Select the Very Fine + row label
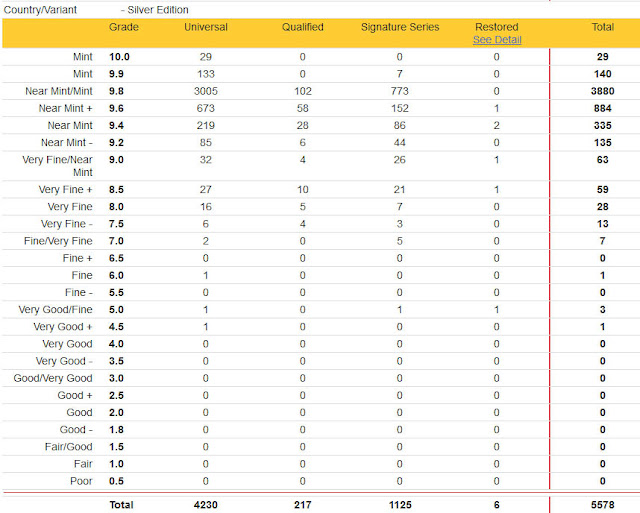The height and width of the screenshot is (513, 640). point(66,189)
